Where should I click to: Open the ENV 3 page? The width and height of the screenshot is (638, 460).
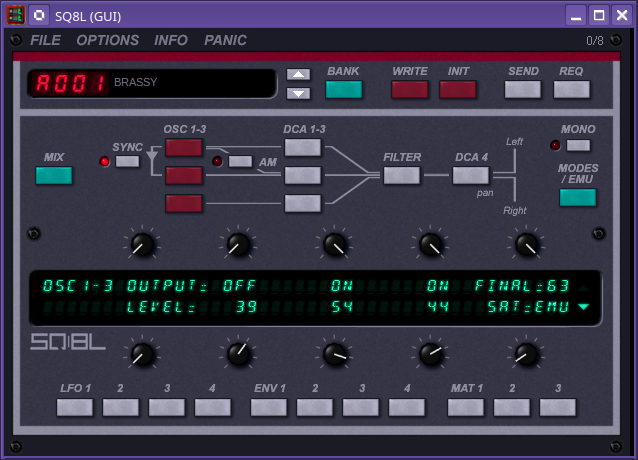[x=361, y=408]
